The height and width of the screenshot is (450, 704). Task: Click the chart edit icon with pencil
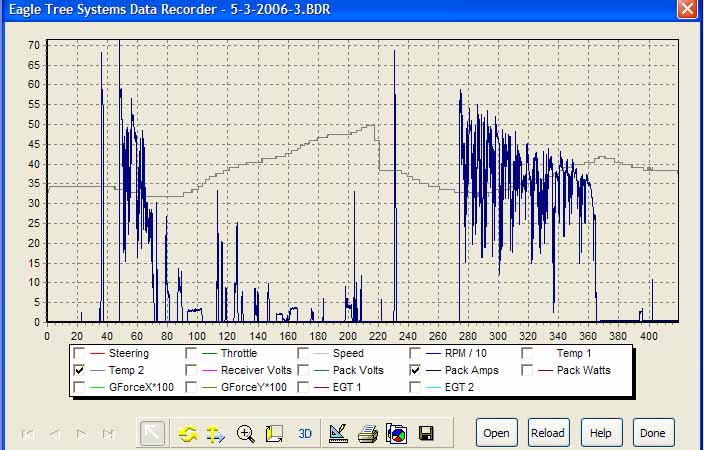pyautogui.click(x=338, y=434)
